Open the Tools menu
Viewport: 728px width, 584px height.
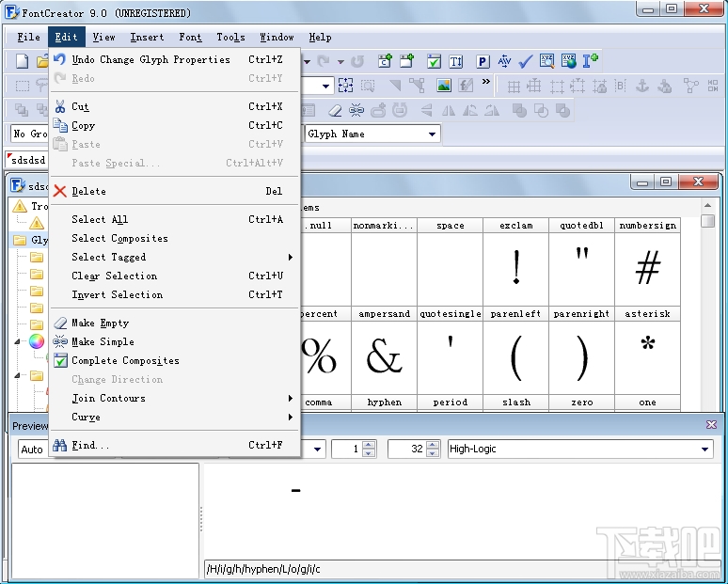pos(230,37)
